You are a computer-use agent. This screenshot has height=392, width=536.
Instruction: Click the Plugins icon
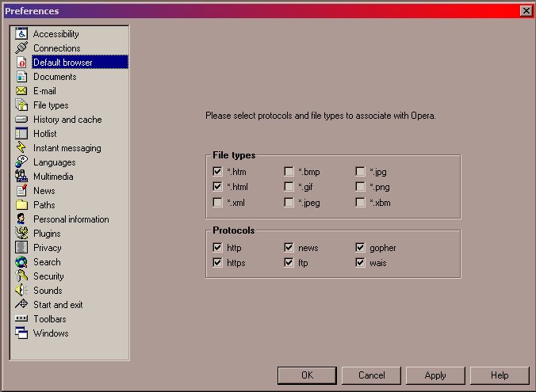click(x=21, y=234)
